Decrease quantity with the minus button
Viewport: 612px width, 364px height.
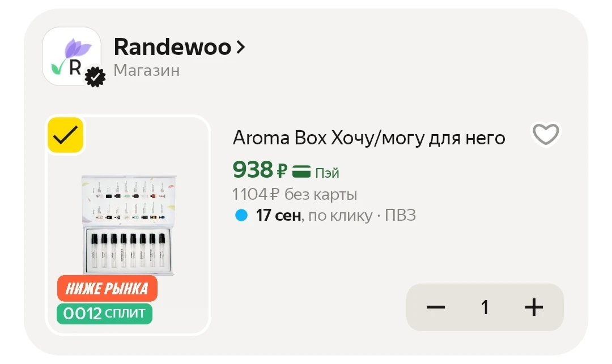tap(436, 307)
